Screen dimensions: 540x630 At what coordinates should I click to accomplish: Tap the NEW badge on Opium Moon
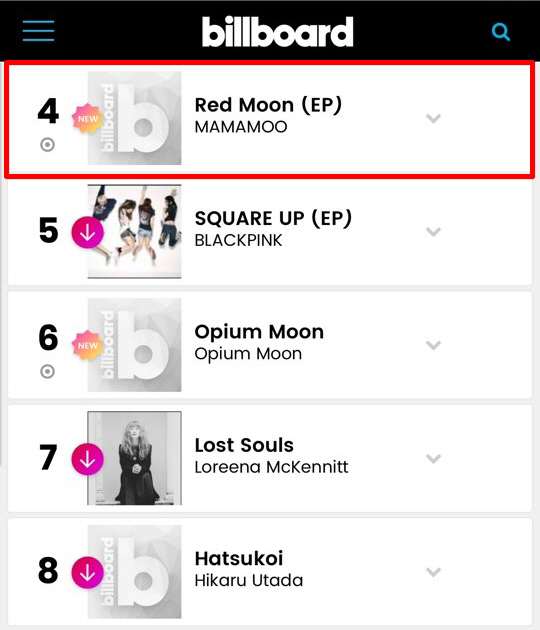(87, 345)
